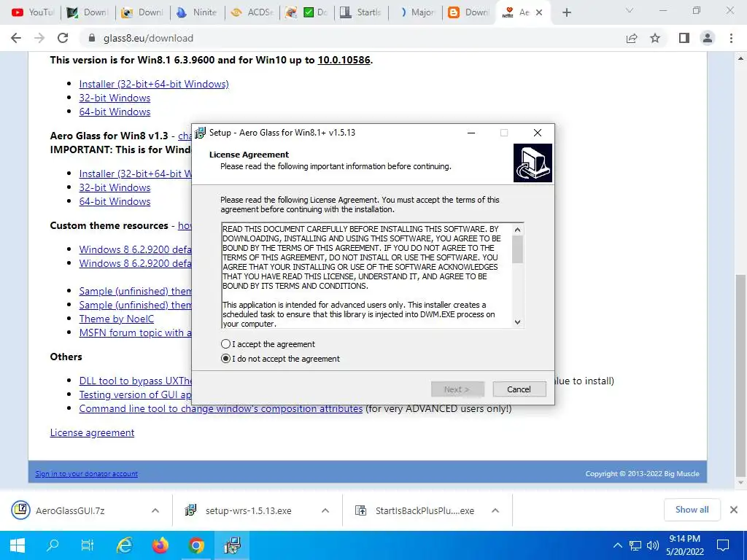
Task: Open the notifications action center
Action: coord(723,545)
